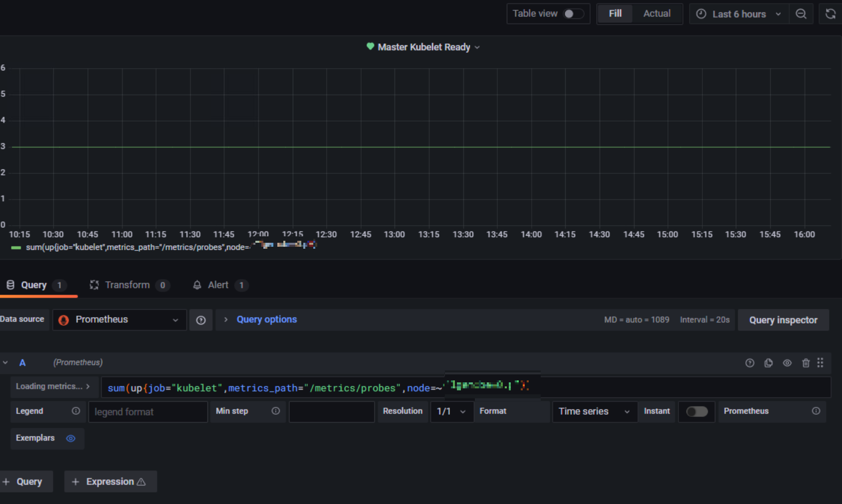Open the Time series format dropdown
Image resolution: width=842 pixels, height=504 pixels.
coord(595,411)
